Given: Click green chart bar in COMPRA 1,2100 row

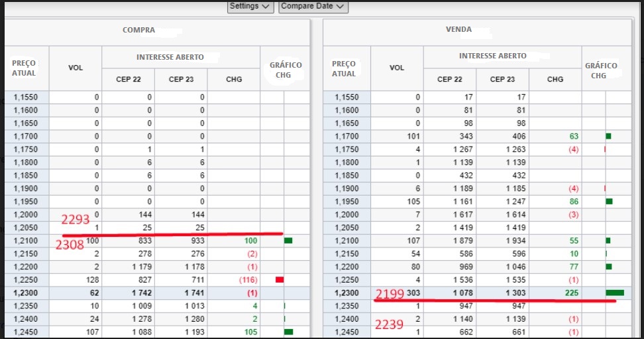Looking at the screenshot, I should pyautogui.click(x=288, y=241).
